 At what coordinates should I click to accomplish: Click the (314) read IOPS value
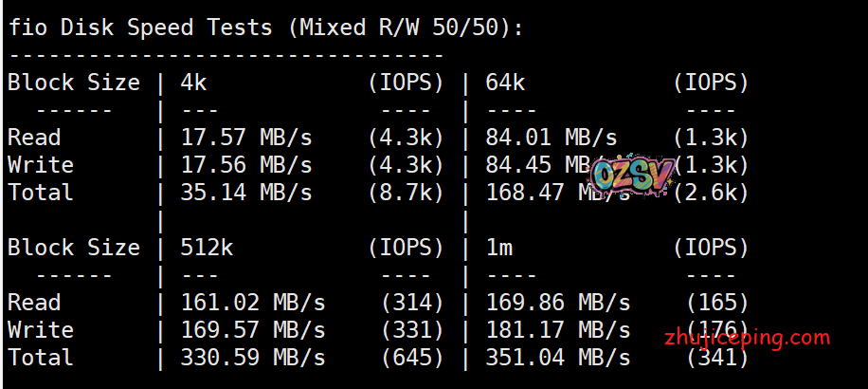coord(412,303)
